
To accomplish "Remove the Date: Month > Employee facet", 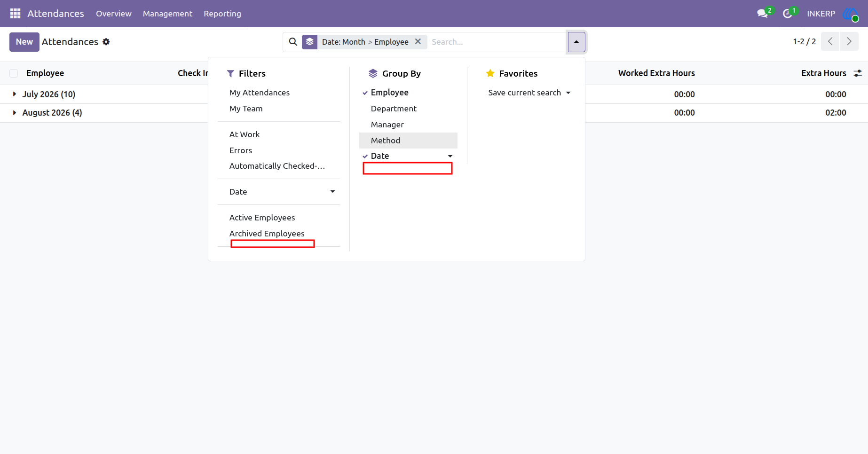I will [418, 41].
